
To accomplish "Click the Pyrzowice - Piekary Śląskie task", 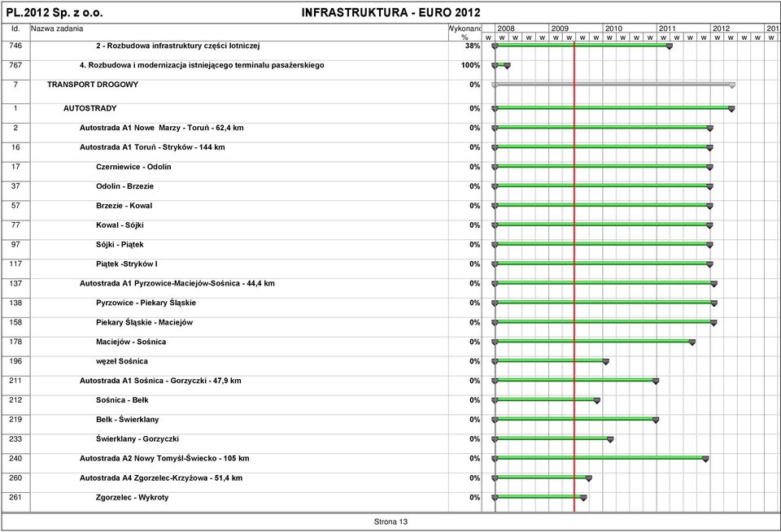I will (x=146, y=303).
